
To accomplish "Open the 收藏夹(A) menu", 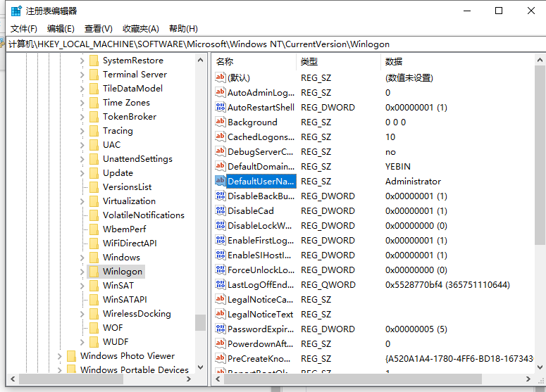I will click(x=140, y=29).
